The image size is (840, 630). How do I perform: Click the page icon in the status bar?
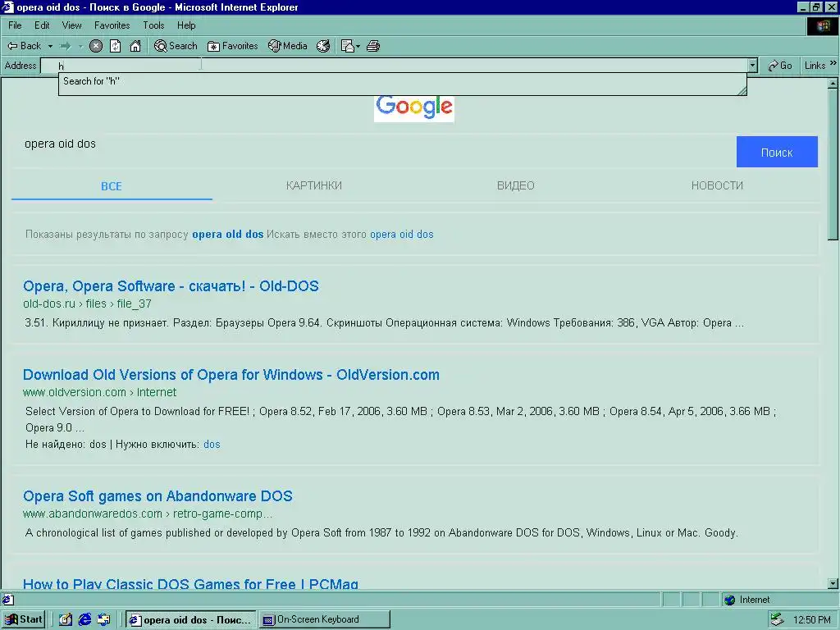pyautogui.click(x=8, y=600)
